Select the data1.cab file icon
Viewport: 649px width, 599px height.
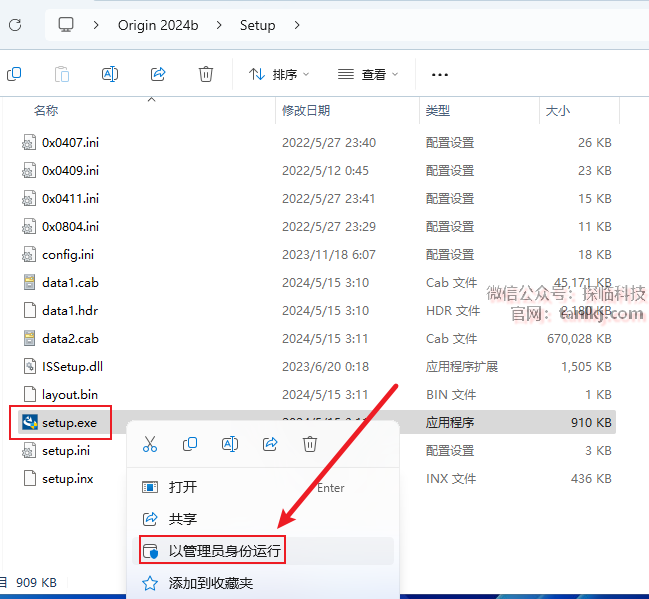tap(29, 283)
